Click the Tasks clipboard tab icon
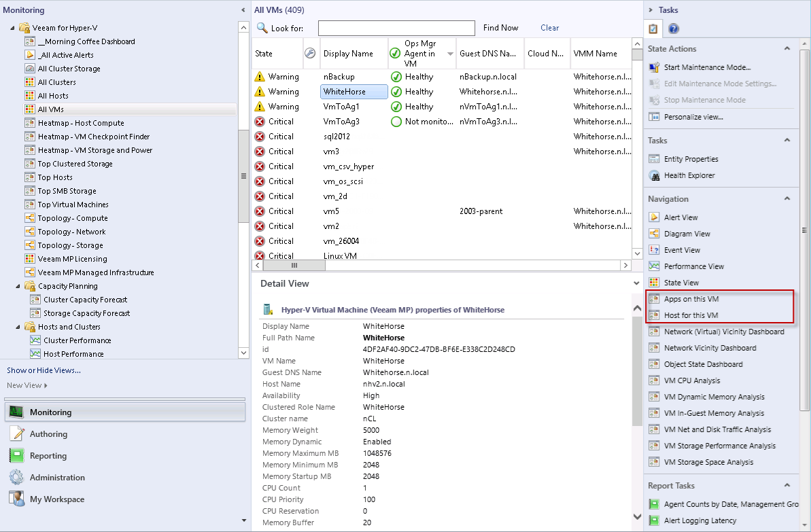The image size is (811, 532). point(653,29)
